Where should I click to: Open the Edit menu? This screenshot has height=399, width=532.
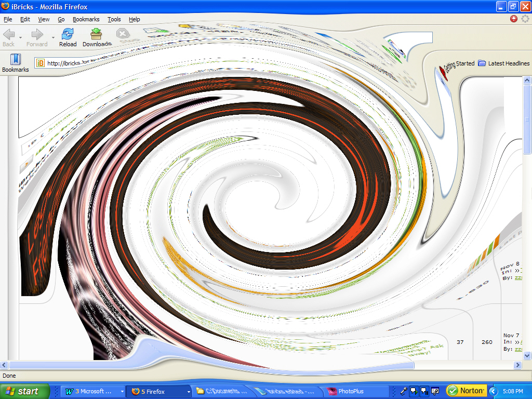pos(25,19)
